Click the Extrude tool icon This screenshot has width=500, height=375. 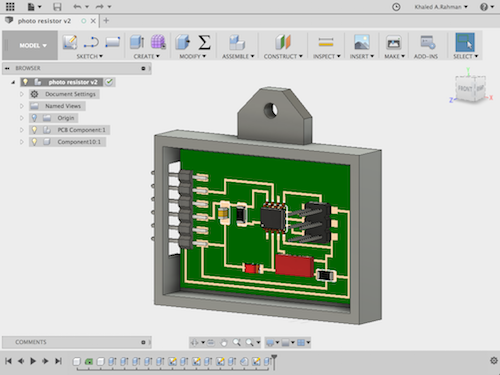[137, 42]
